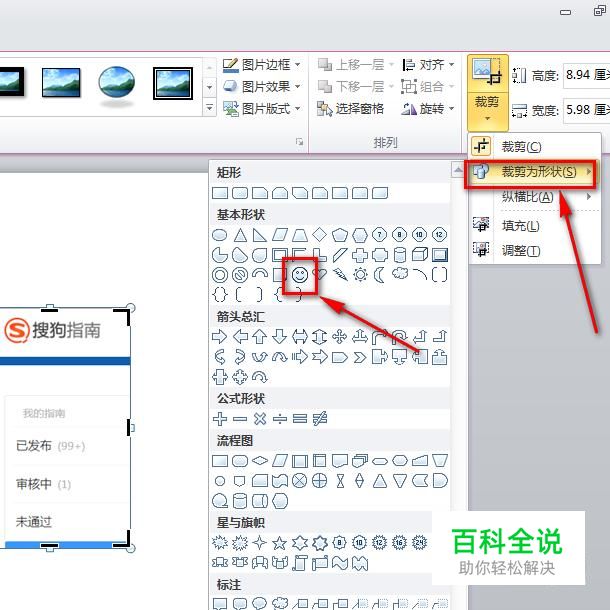Screen dimensions: 610x610
Task: Pick the cloud shape
Action: 400,273
